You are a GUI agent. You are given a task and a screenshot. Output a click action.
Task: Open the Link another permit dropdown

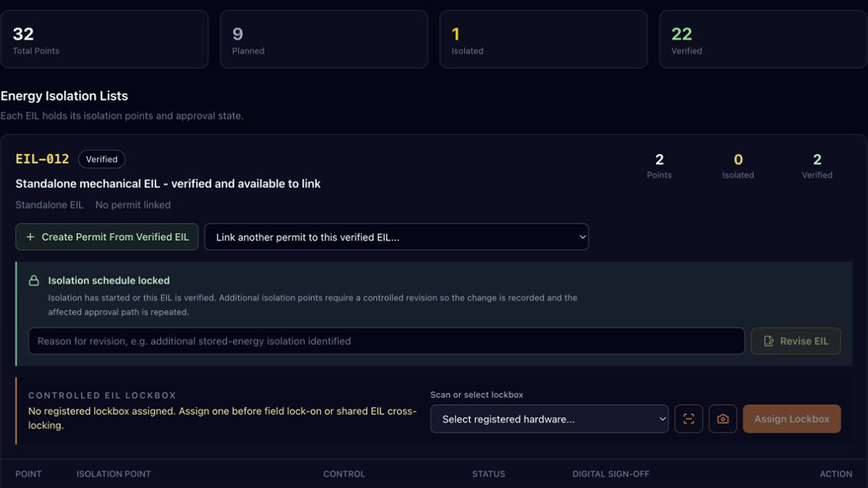[x=396, y=237]
